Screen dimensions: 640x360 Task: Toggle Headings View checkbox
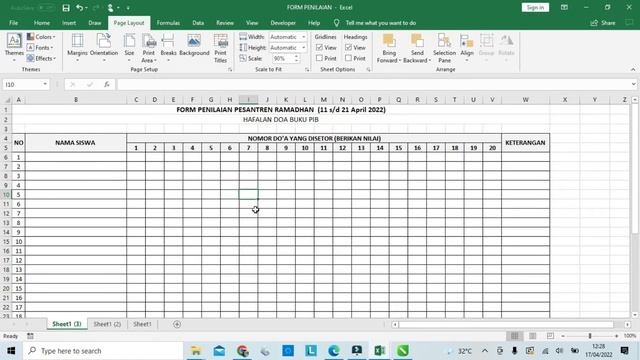348,48
